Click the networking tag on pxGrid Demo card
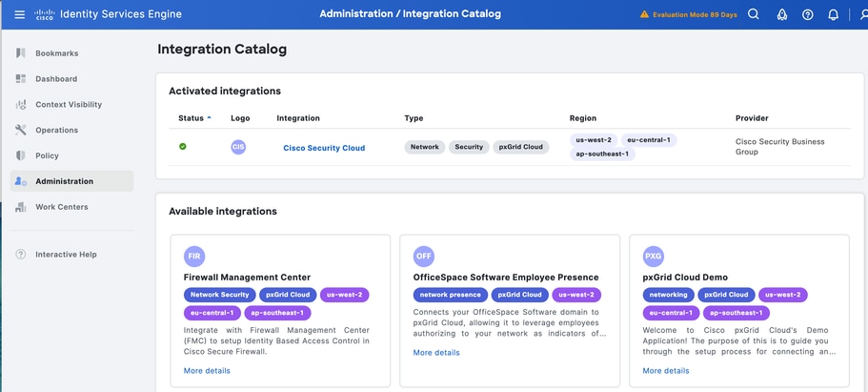868x392 pixels. coord(668,295)
